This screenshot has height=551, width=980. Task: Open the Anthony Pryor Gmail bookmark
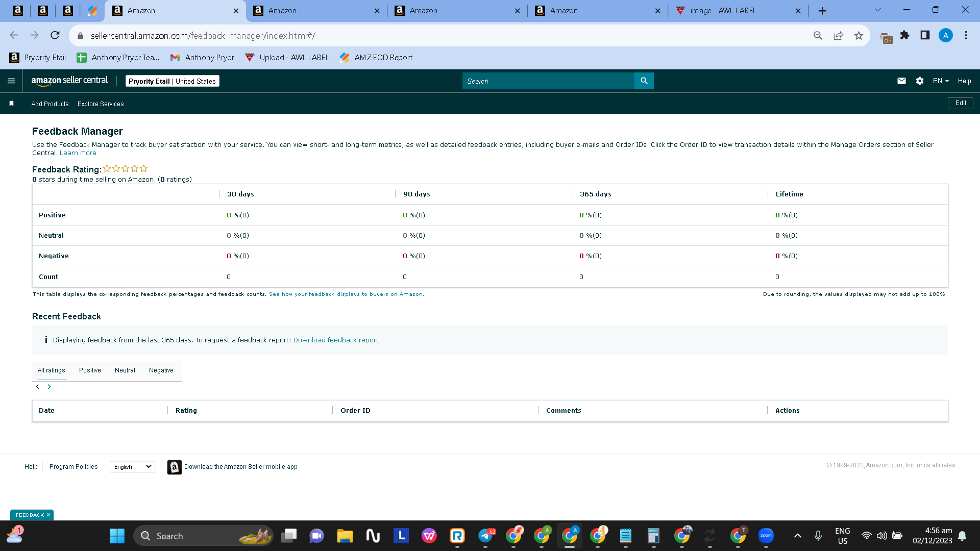pyautogui.click(x=202, y=58)
